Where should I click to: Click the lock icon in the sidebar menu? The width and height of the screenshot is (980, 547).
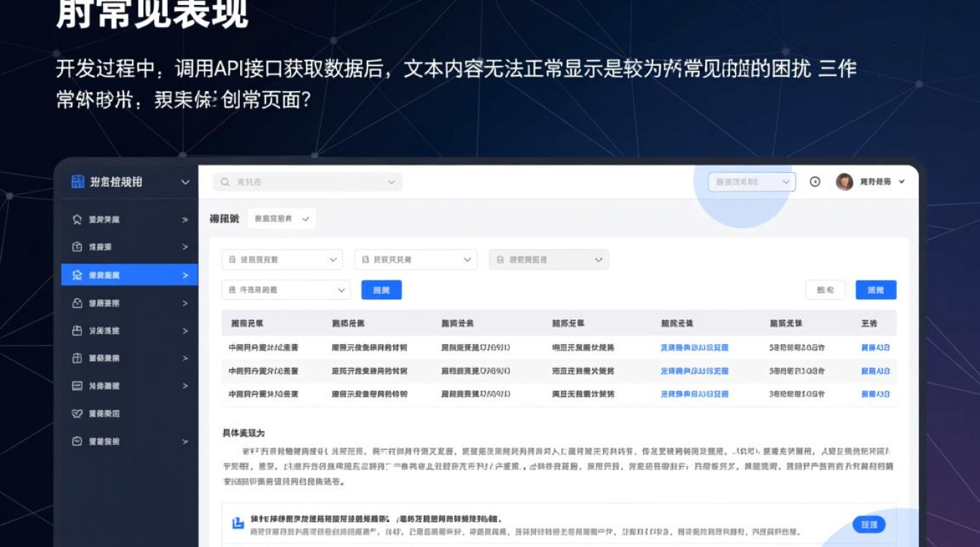(78, 303)
